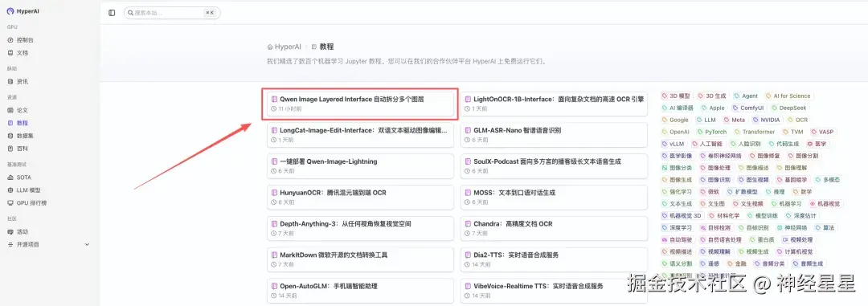Select the TVM tag
The width and height of the screenshot is (868, 306).
pos(792,132)
